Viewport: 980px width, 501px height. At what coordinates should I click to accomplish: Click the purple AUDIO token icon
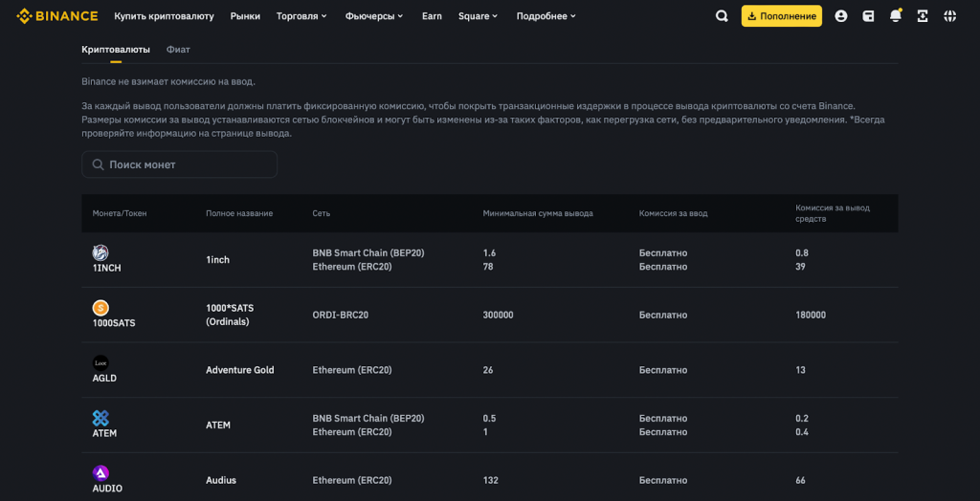pos(100,473)
